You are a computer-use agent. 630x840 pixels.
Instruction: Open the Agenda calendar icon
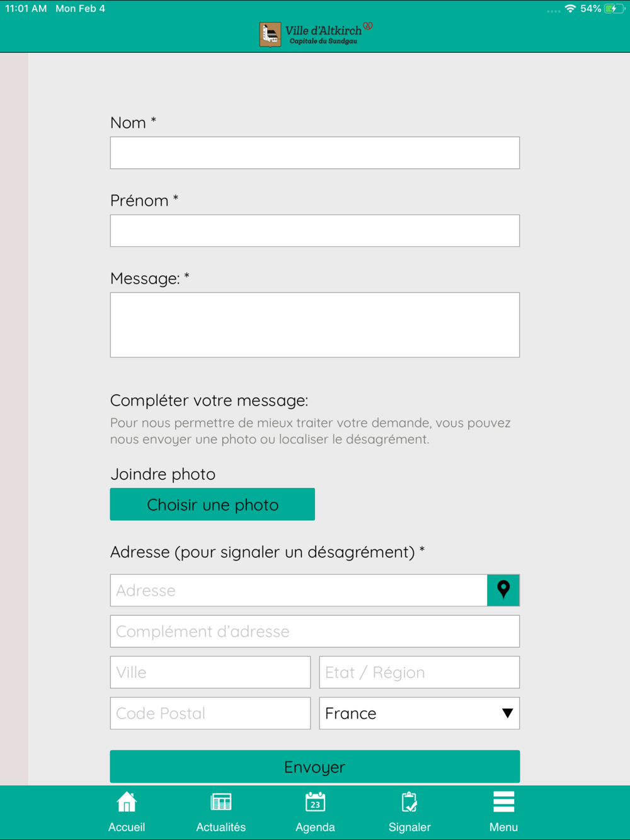tap(315, 803)
